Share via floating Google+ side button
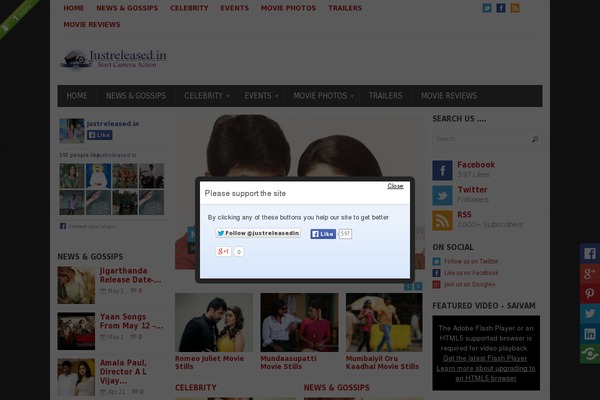 pyautogui.click(x=590, y=273)
